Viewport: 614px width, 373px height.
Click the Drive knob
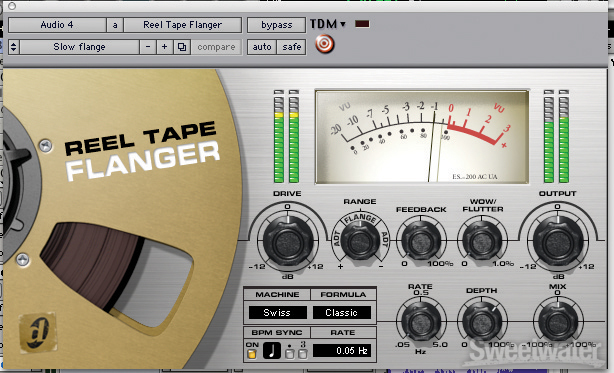[288, 242]
